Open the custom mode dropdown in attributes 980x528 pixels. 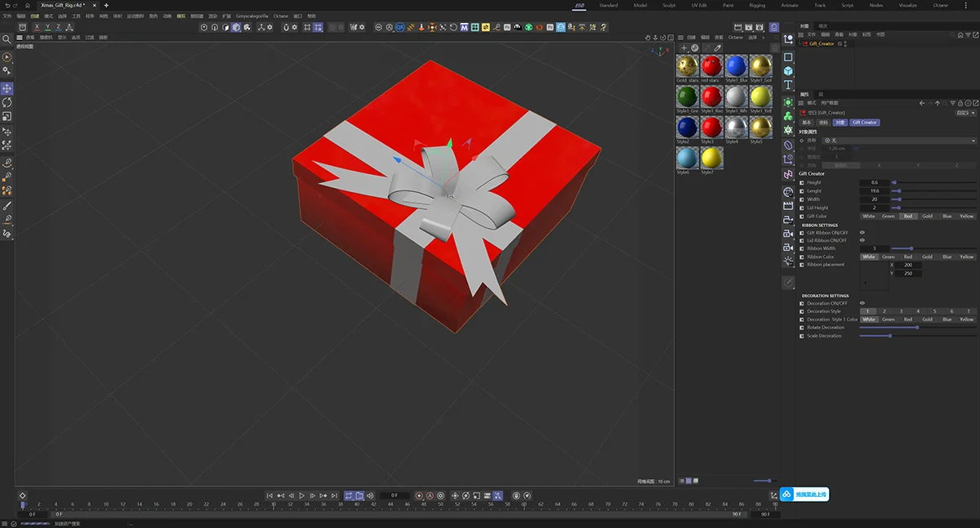(x=966, y=113)
